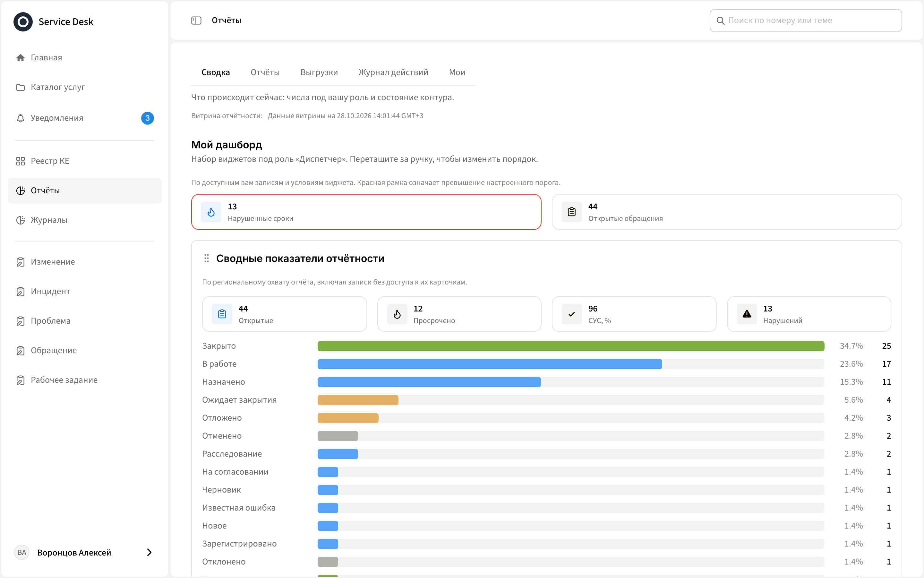Click the clipboard icon in Открытые обращения card
The height and width of the screenshot is (578, 924).
pyautogui.click(x=572, y=212)
